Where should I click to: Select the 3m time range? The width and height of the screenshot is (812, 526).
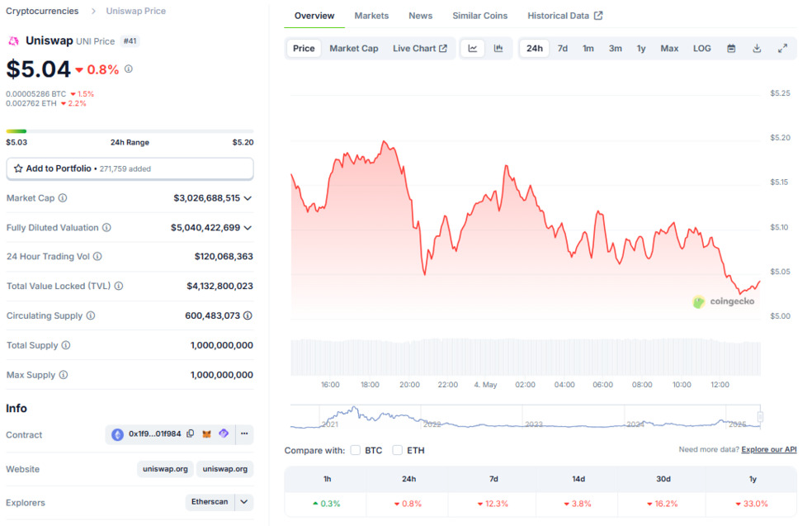[616, 48]
